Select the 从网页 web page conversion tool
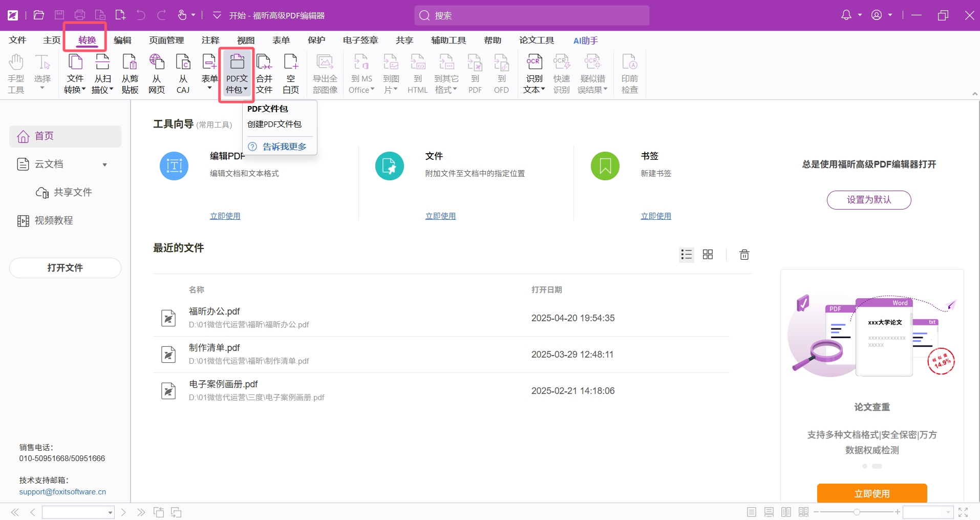This screenshot has height=520, width=980. coord(157,74)
